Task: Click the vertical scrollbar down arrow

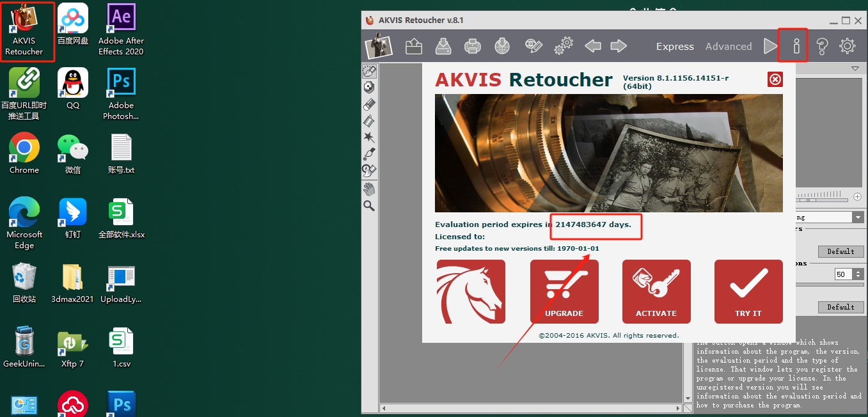Action: coord(689,399)
